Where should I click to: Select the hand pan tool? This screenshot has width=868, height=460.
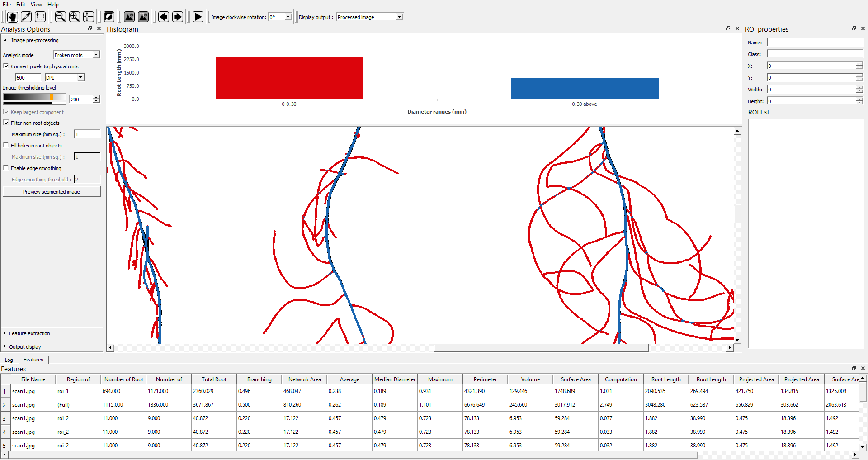[x=12, y=17]
